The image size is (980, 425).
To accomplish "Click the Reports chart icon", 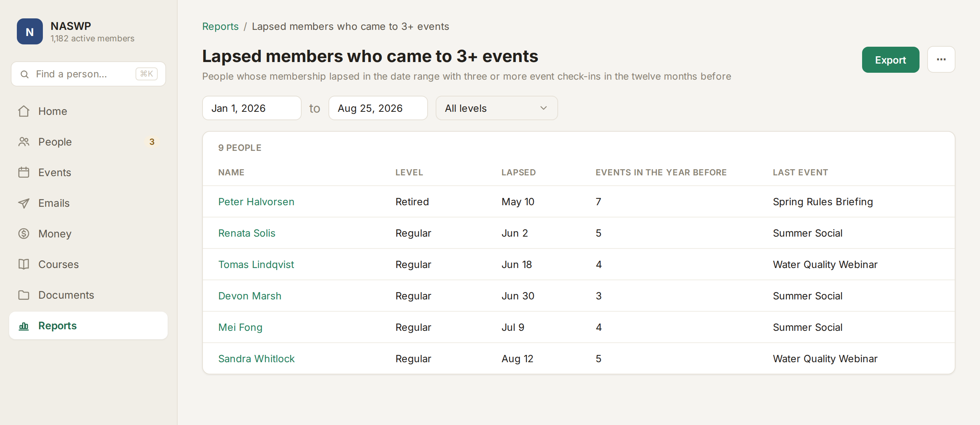I will 24,326.
